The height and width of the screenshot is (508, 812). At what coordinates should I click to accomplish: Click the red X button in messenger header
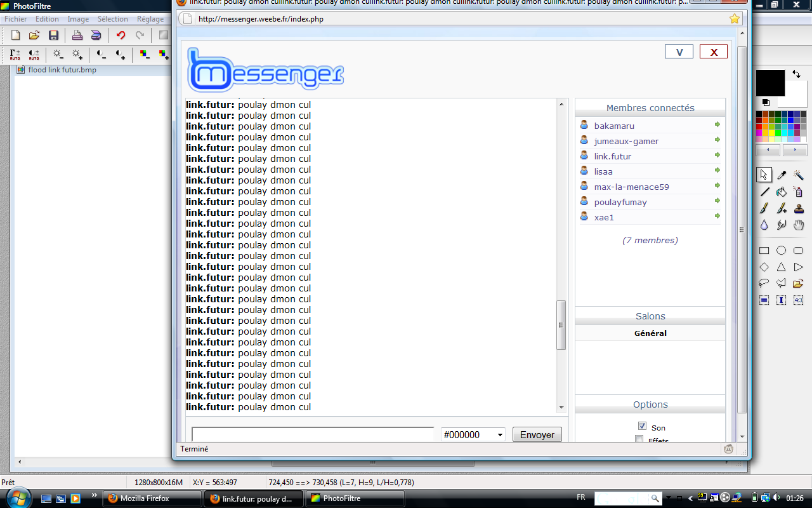[714, 52]
